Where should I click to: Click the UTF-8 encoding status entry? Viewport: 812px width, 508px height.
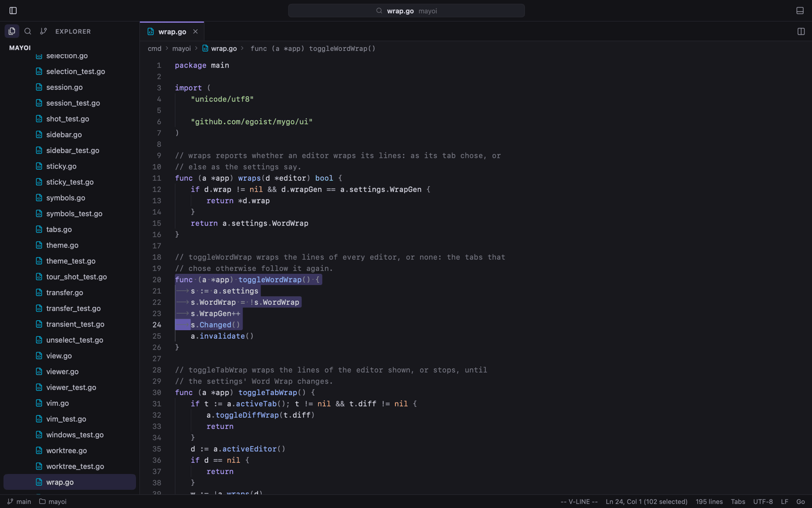click(x=763, y=501)
